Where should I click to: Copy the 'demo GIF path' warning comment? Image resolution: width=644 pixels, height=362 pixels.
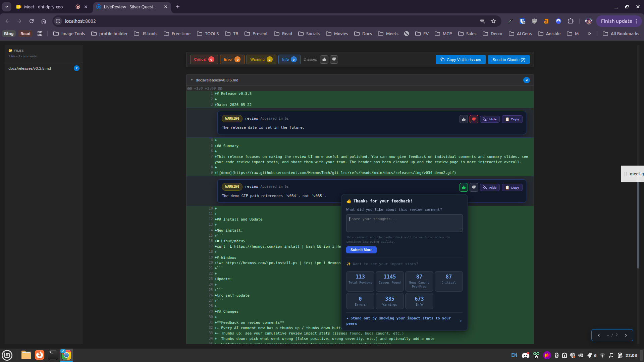[x=512, y=187]
